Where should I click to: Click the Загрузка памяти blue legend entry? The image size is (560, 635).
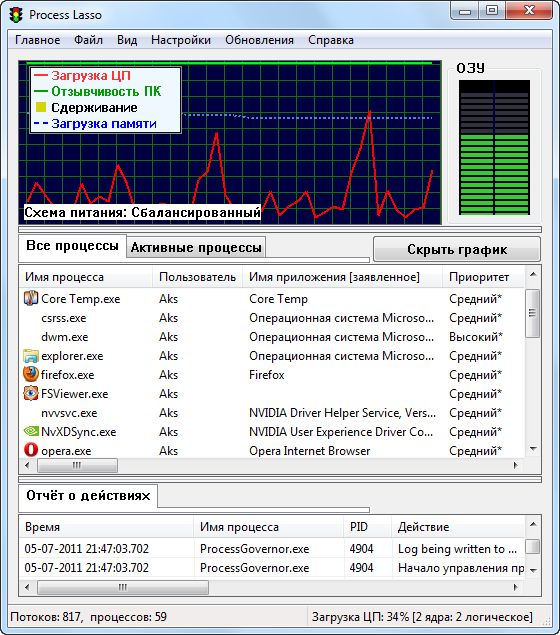pyautogui.click(x=95, y=124)
